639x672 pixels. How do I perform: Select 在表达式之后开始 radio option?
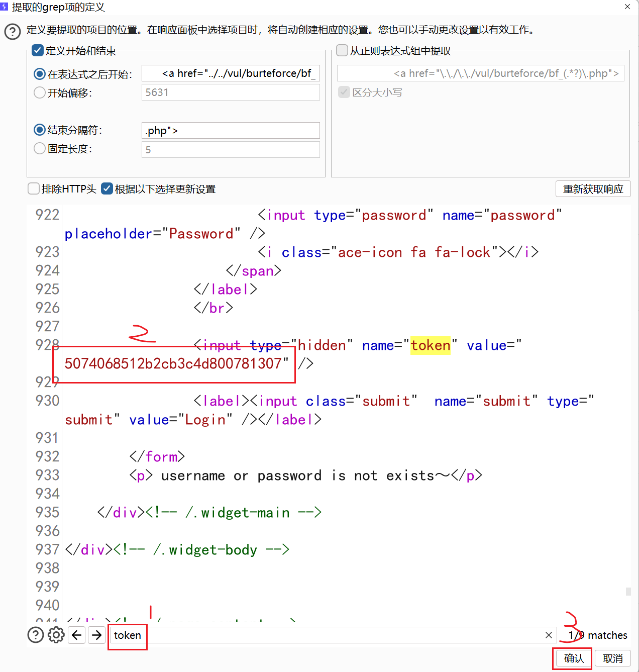[x=40, y=74]
